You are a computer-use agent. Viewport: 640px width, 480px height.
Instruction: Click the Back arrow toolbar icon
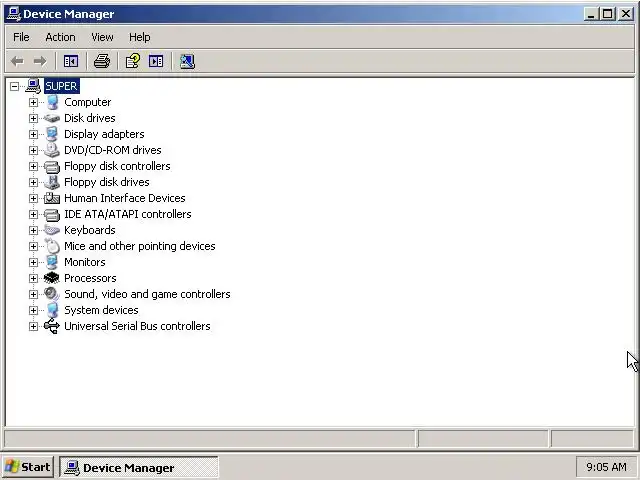(x=17, y=61)
